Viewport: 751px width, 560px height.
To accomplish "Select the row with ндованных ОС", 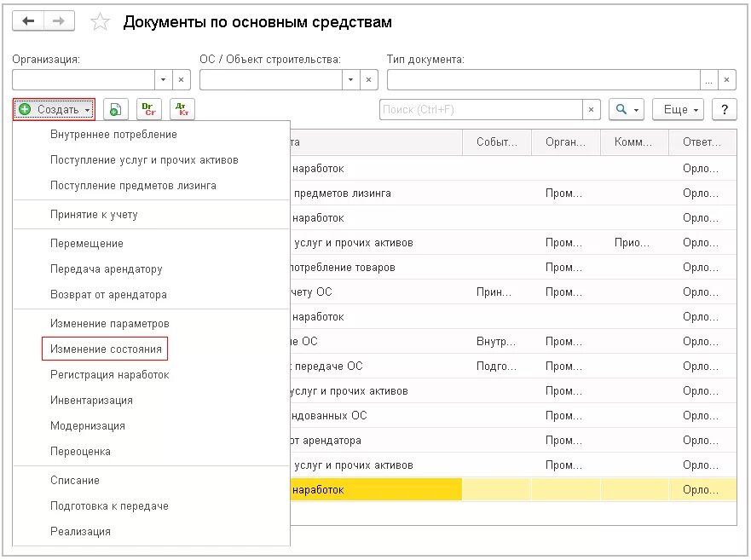I will point(513,415).
